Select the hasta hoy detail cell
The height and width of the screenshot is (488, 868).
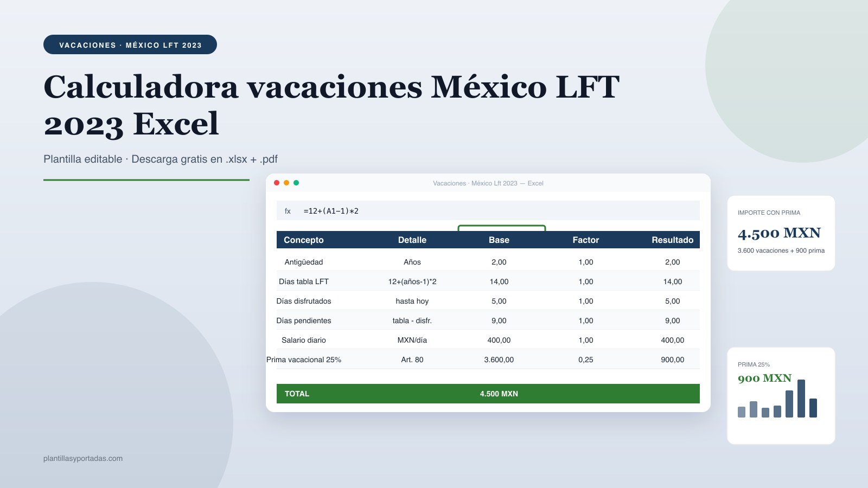point(412,301)
